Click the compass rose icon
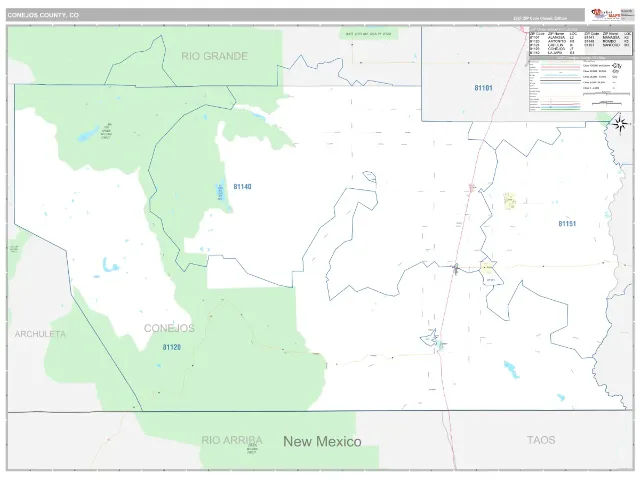The height and width of the screenshot is (480, 640). tap(620, 124)
